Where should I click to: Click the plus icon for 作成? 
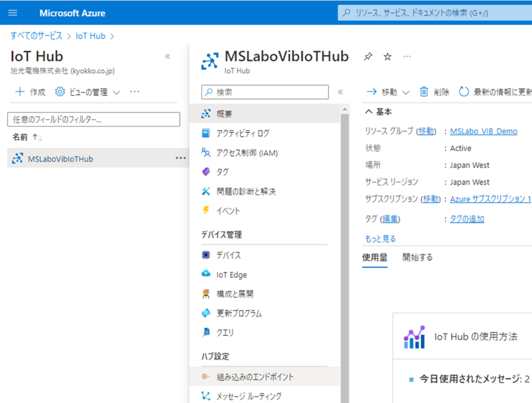point(20,91)
